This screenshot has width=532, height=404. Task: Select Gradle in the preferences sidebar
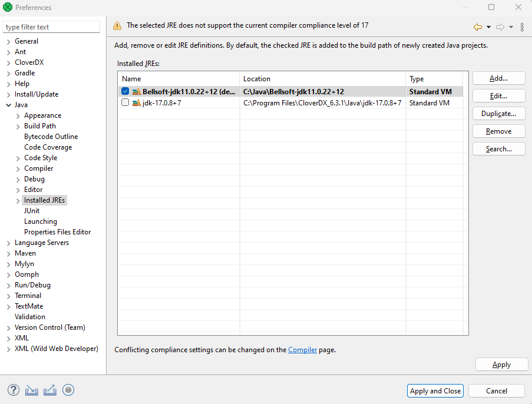[x=25, y=72]
